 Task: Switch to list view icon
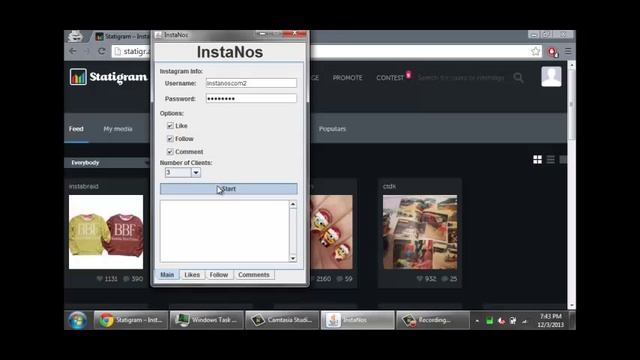pyautogui.click(x=551, y=160)
